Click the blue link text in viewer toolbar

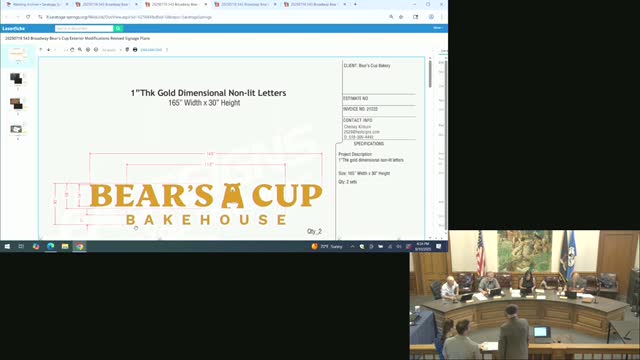[151, 50]
